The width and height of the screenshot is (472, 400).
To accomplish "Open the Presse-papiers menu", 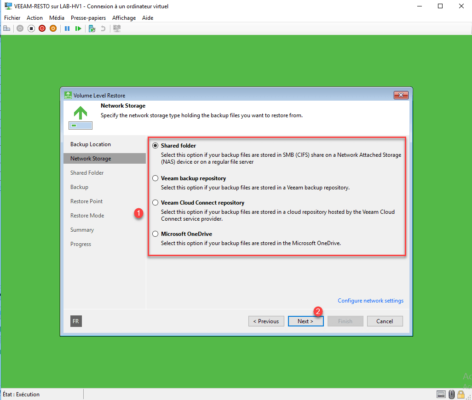I will (88, 18).
